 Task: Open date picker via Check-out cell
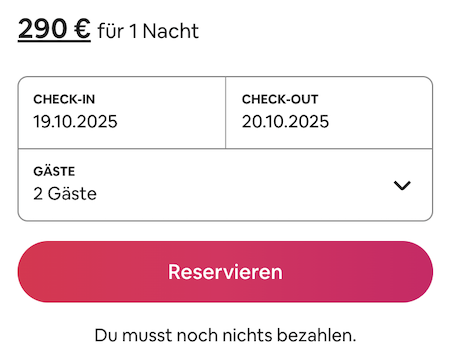tap(329, 113)
